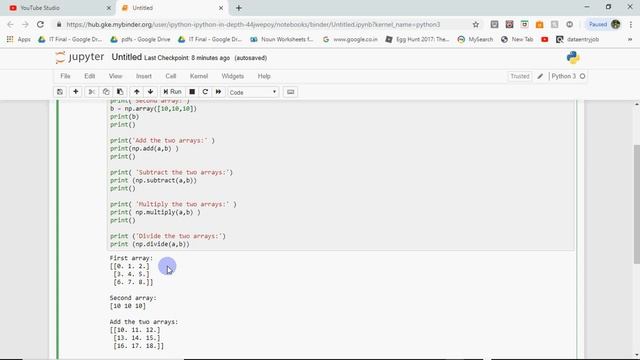Reload the current page
640x360 pixels.
tap(40, 24)
